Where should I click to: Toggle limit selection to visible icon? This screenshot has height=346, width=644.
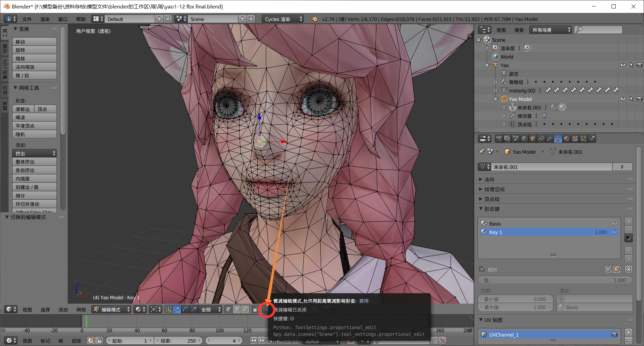click(255, 309)
